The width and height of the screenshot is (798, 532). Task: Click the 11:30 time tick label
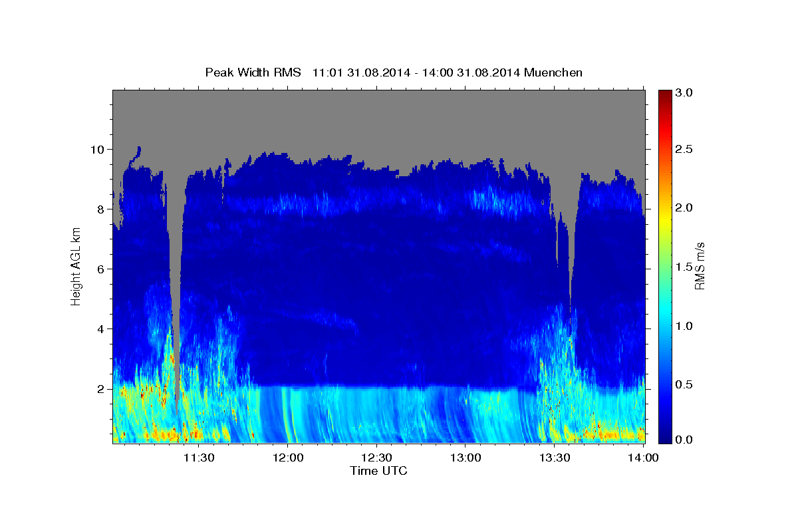pos(199,458)
